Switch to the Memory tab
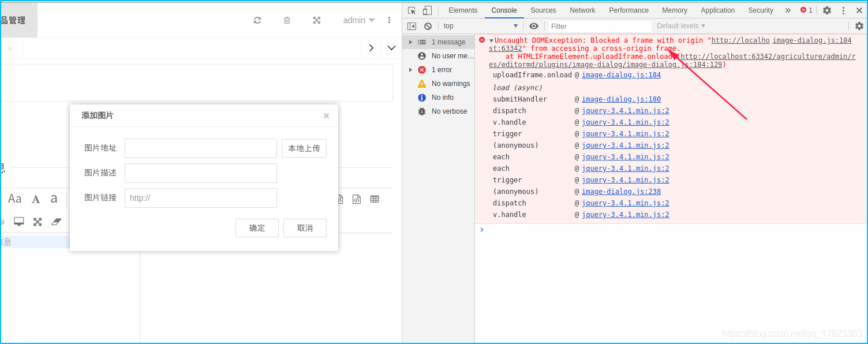The height and width of the screenshot is (344, 868). tap(675, 10)
